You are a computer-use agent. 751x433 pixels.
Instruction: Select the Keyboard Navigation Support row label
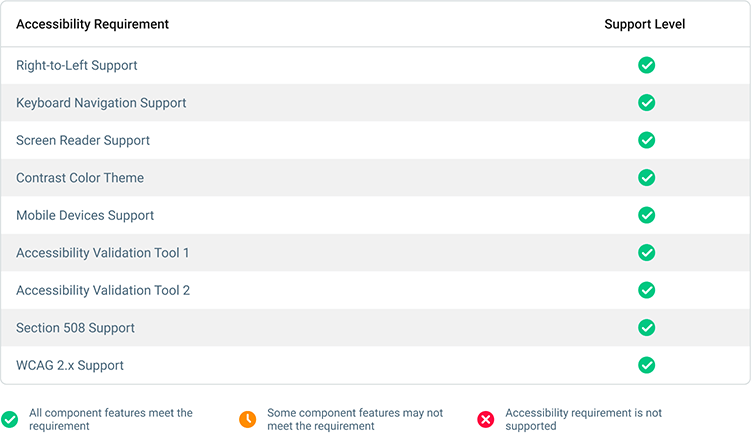click(101, 103)
